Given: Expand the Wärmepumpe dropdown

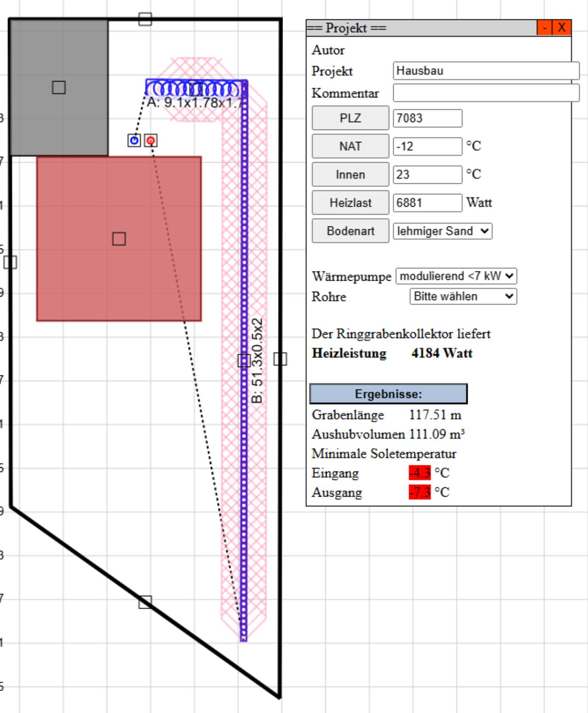Looking at the screenshot, I should pos(456,276).
